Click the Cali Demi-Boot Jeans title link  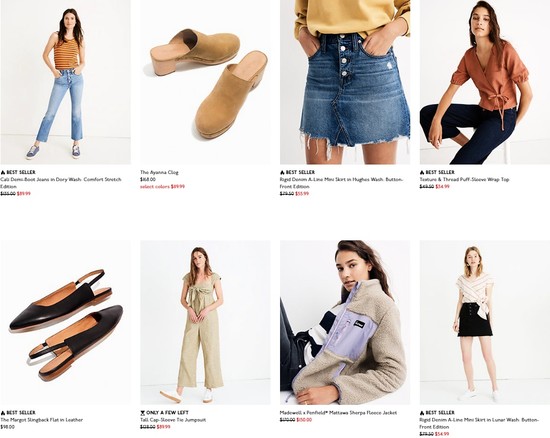click(61, 183)
